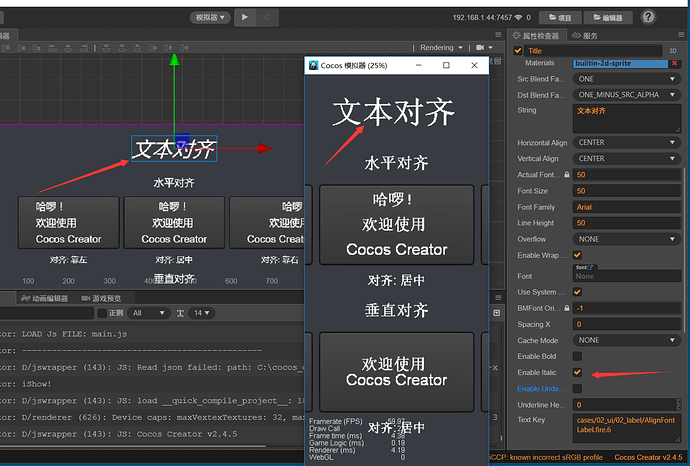Toggle Enable Wrap checkbox

577,255
